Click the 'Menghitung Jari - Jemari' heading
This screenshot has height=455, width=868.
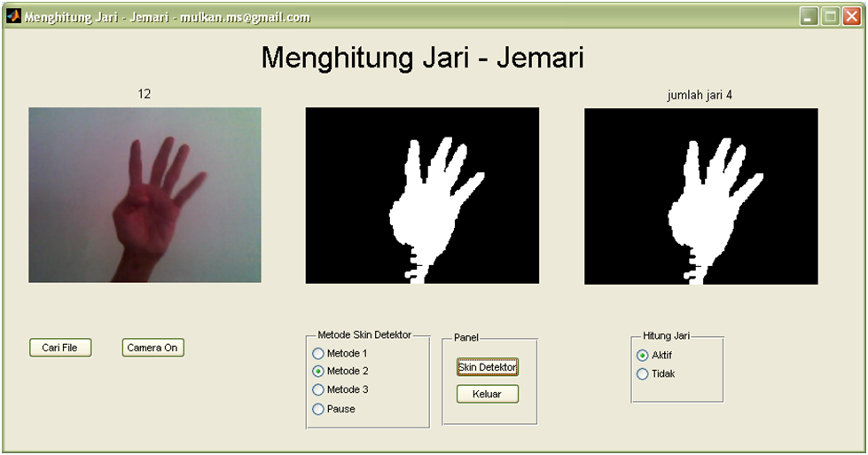pos(422,58)
